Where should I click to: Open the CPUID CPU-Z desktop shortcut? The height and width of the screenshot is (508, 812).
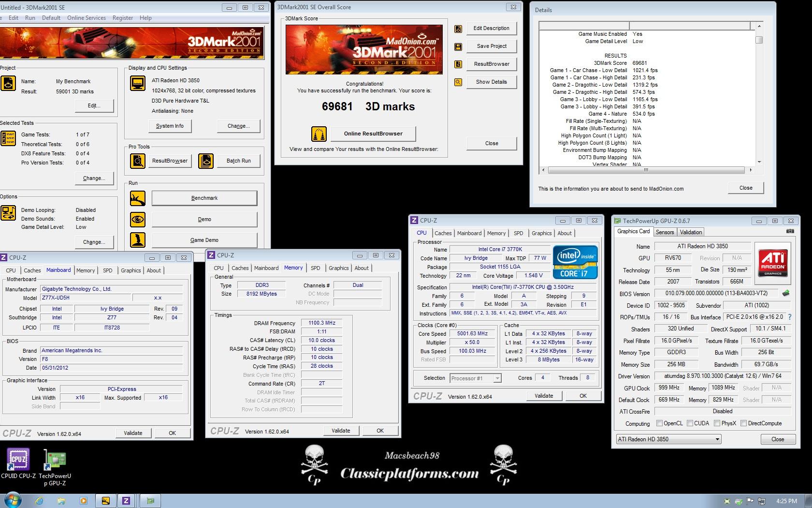click(18, 463)
